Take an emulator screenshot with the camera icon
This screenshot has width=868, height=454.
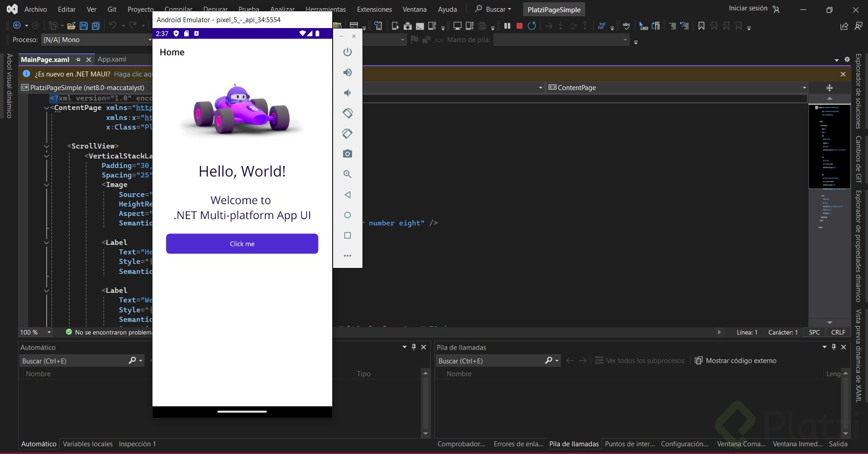pyautogui.click(x=347, y=154)
